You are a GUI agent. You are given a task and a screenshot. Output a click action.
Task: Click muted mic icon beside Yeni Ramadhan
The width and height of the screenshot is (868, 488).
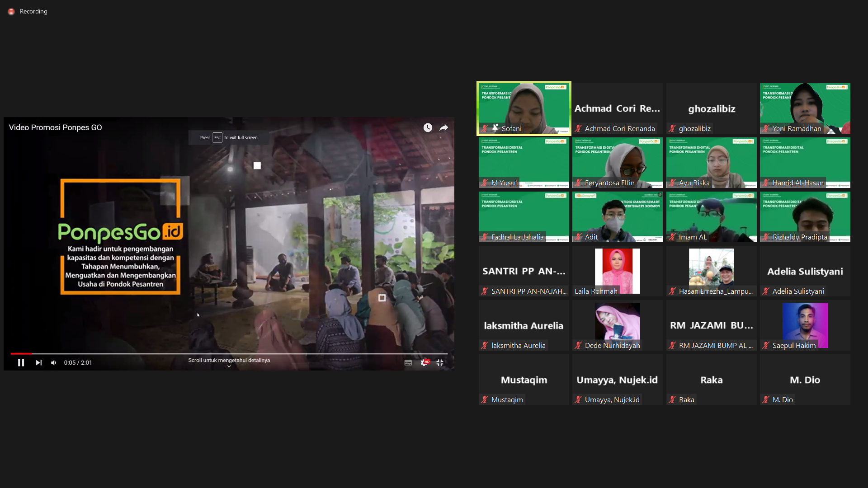(x=766, y=128)
